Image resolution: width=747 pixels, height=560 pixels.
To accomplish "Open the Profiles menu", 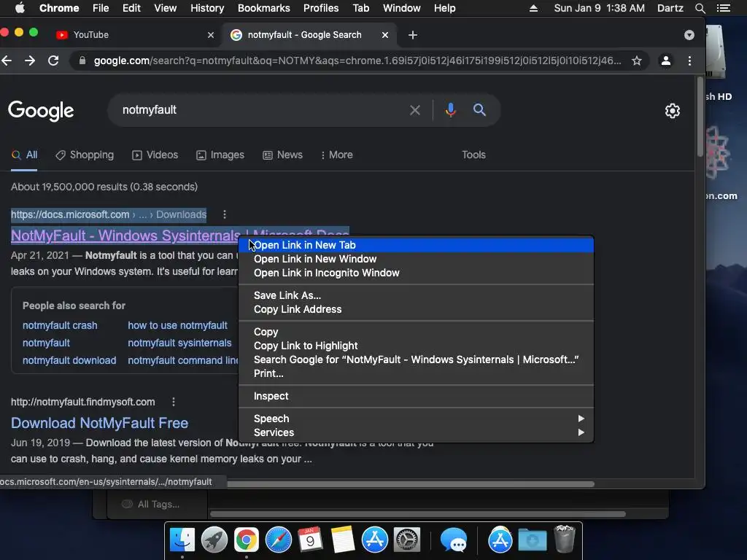I will [x=321, y=8].
